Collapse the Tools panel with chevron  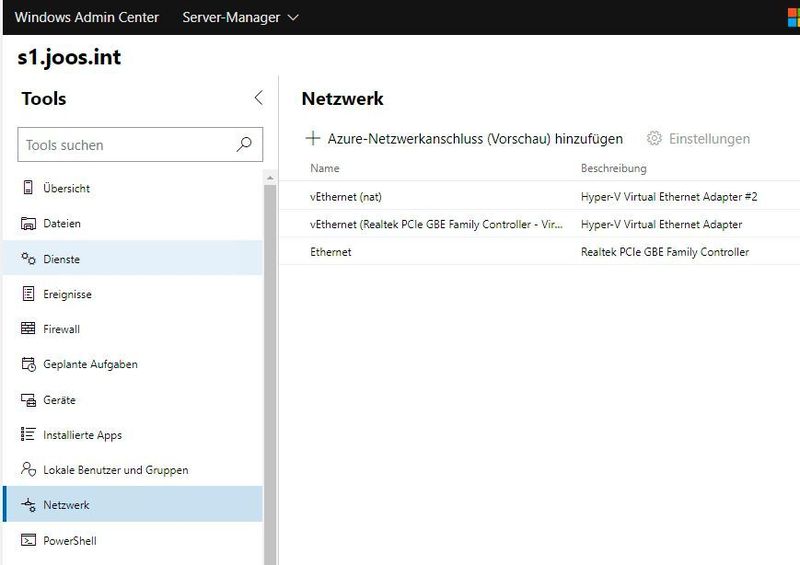[x=258, y=98]
